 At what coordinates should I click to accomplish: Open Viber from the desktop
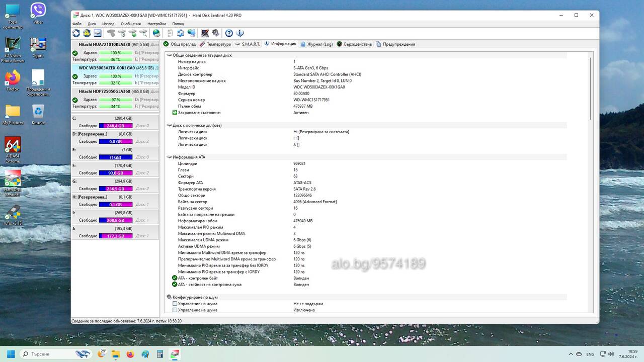[38, 13]
